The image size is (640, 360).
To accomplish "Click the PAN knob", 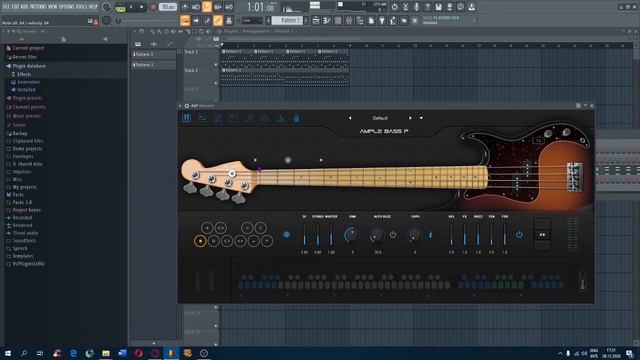I will click(x=351, y=235).
